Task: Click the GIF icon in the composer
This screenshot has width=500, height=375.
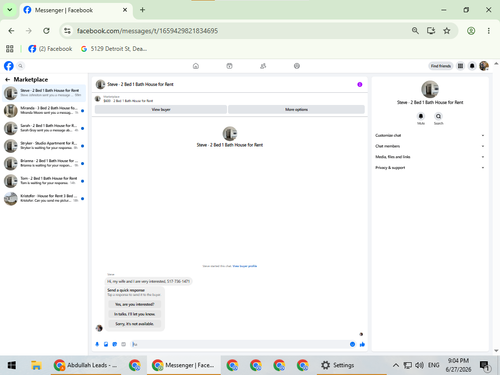Action: coord(123,344)
